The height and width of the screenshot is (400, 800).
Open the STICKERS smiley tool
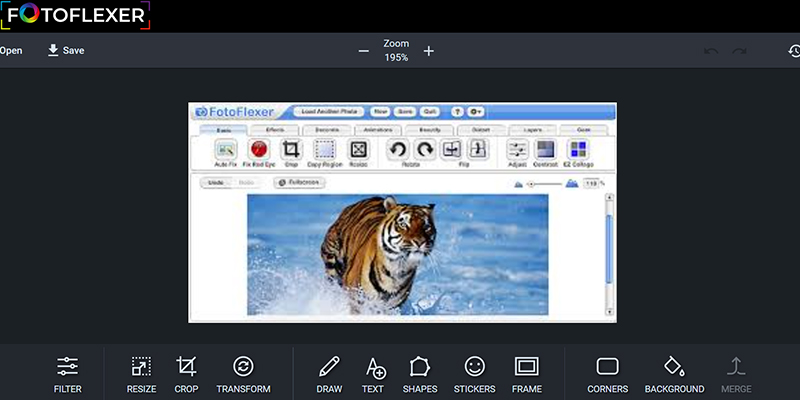pos(474,375)
